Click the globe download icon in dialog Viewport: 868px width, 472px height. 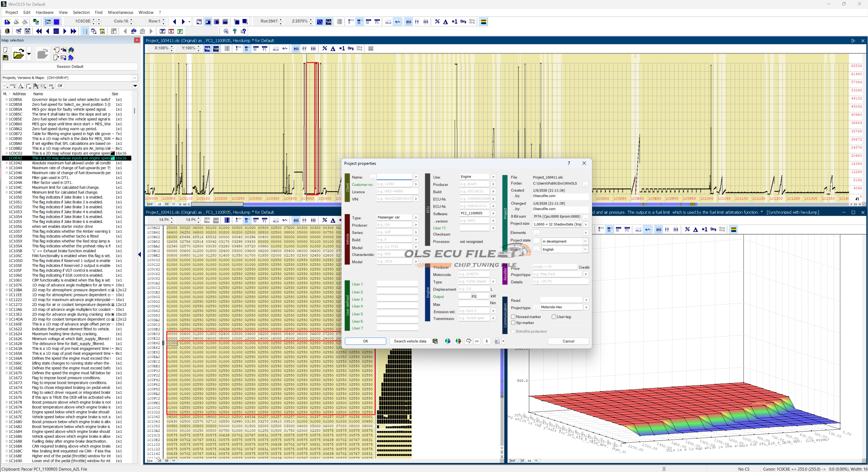448,341
